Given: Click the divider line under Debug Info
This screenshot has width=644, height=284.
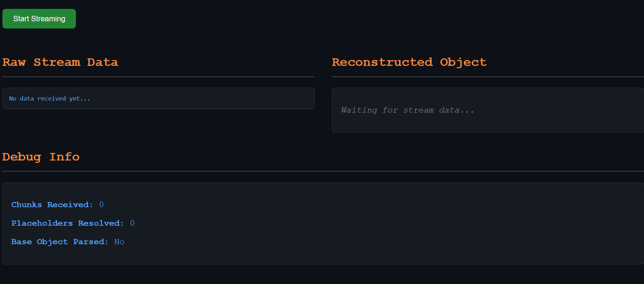Looking at the screenshot, I should (x=323, y=171).
